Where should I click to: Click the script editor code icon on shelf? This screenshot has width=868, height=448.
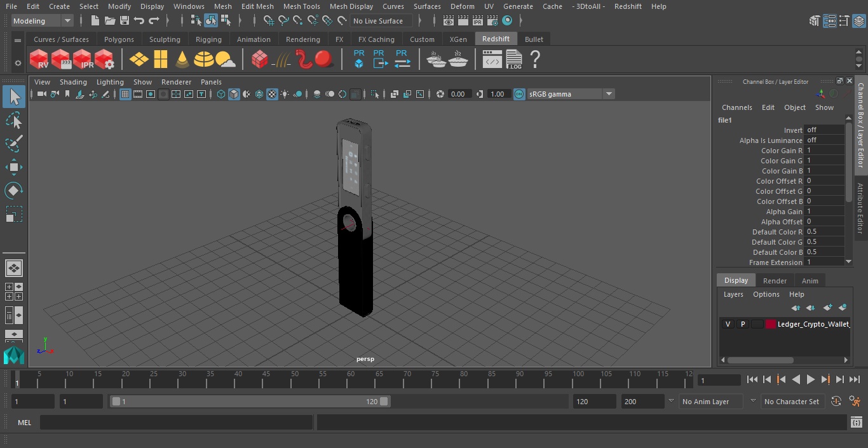click(492, 60)
